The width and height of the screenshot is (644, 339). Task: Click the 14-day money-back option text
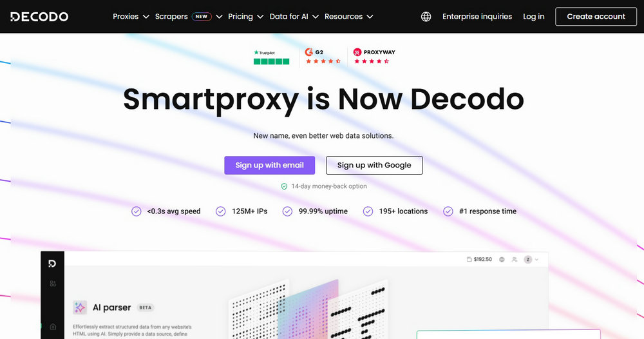(x=329, y=186)
